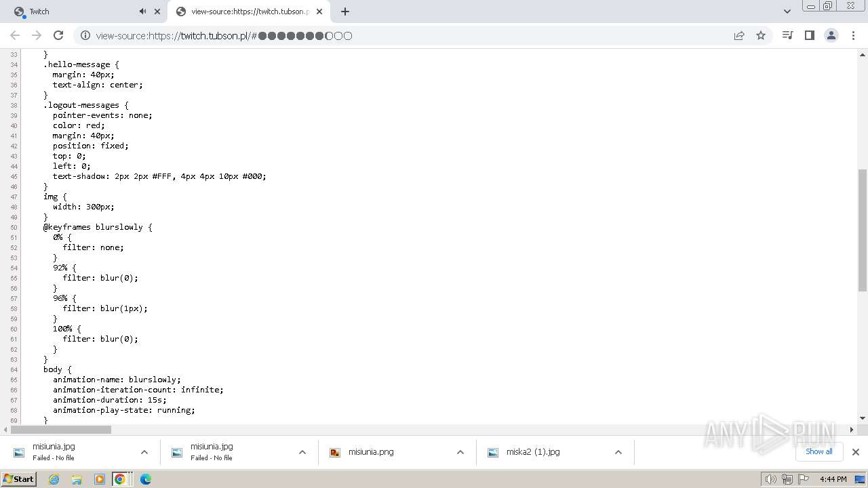This screenshot has height=488, width=868.
Task: Click 'text-align: center;' source line
Action: (98, 85)
